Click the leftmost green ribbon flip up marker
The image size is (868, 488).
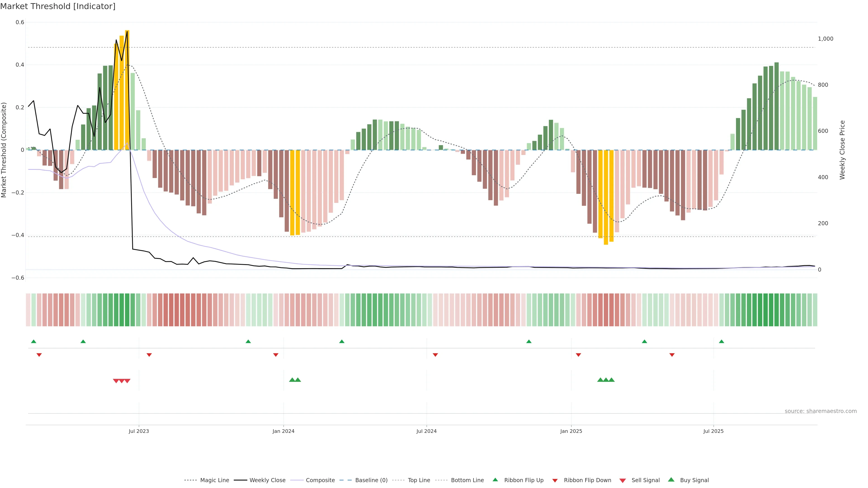coord(34,342)
